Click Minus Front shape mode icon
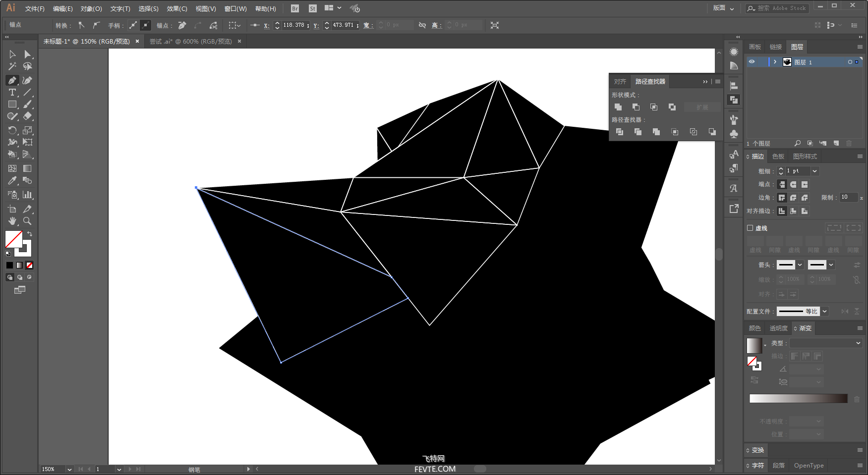The image size is (868, 475). pos(636,107)
